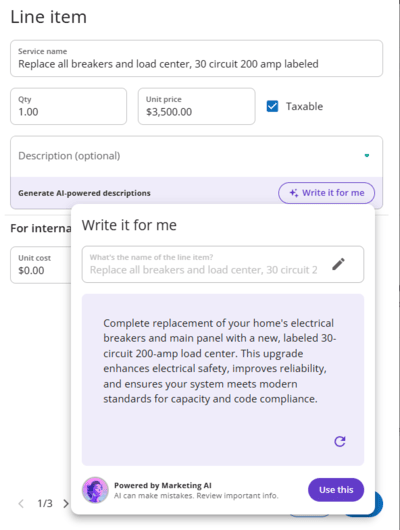Click the 'AI can make mistakes' disclaimer

coord(196,496)
